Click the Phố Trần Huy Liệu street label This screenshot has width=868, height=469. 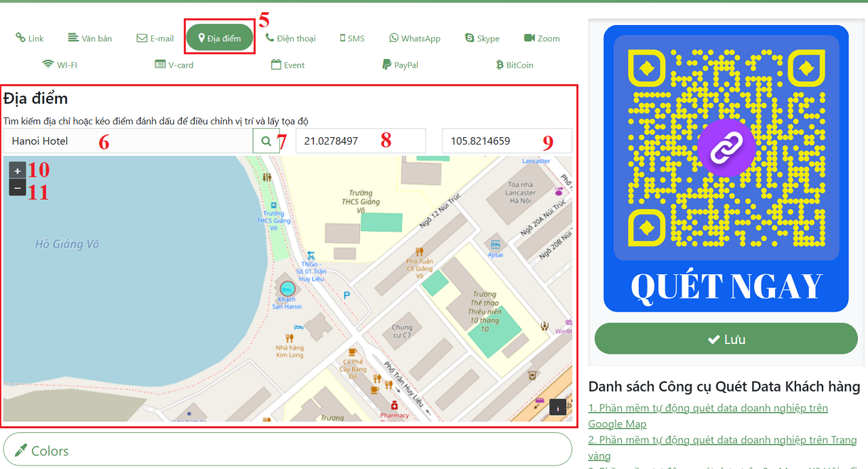404,385
